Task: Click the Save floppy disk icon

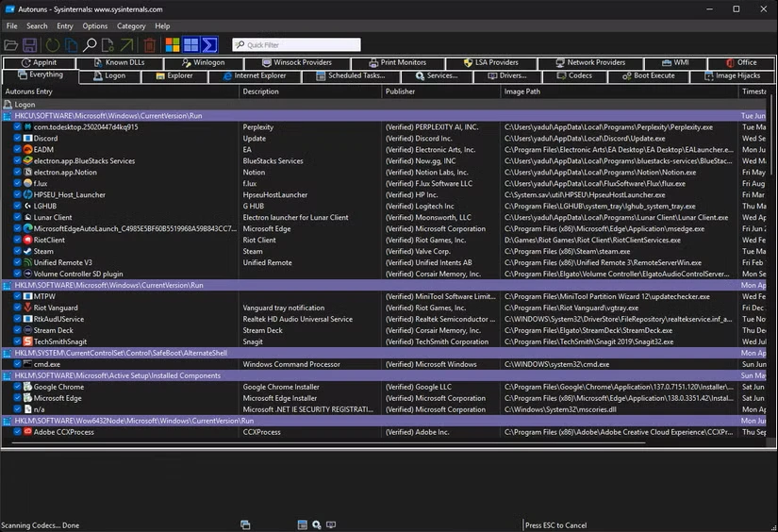Action: point(30,45)
